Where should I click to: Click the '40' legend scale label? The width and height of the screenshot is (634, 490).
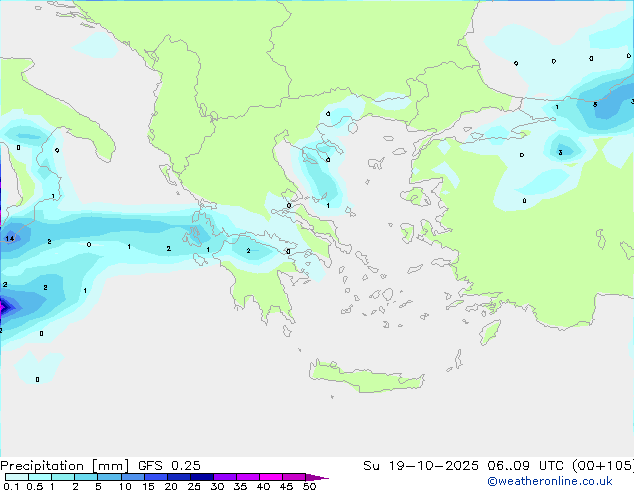pos(263,486)
